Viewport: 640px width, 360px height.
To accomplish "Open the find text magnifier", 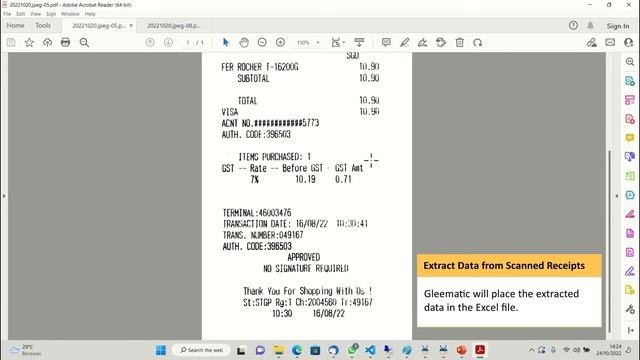I will [x=84, y=42].
